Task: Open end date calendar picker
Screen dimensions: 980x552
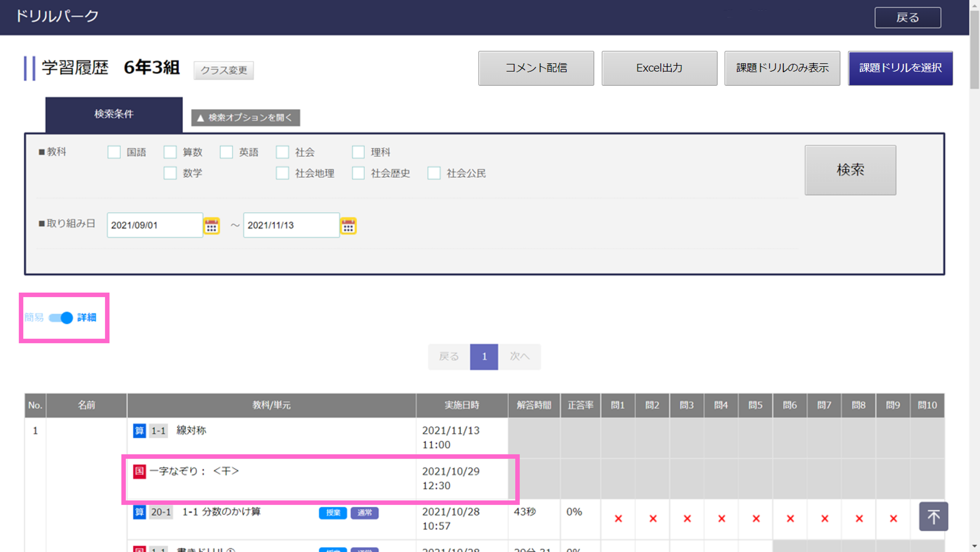Action: 348,226
